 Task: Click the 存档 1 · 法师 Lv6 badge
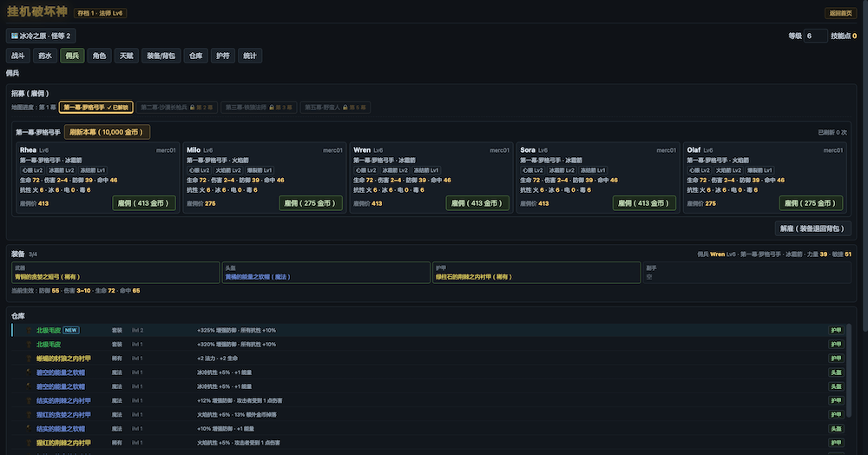point(100,13)
